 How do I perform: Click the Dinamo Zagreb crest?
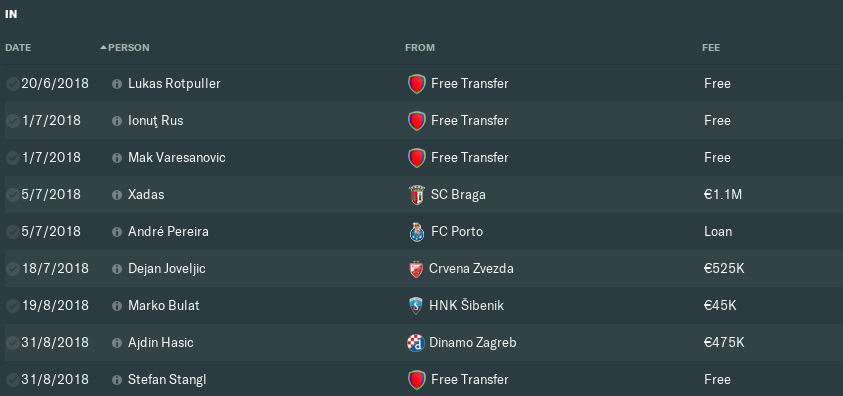[x=416, y=343]
